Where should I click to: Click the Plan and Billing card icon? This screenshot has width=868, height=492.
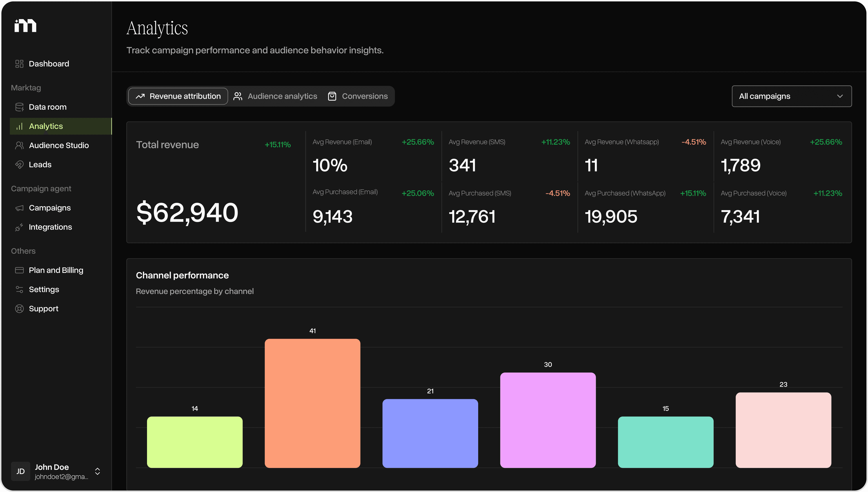point(19,270)
